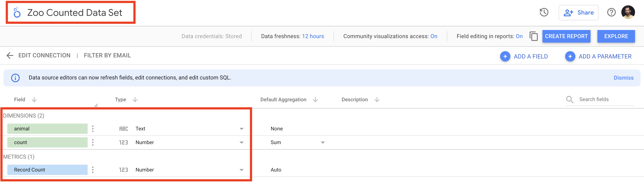644x185 pixels.
Task: Click the copy data source icon
Action: coord(533,36)
